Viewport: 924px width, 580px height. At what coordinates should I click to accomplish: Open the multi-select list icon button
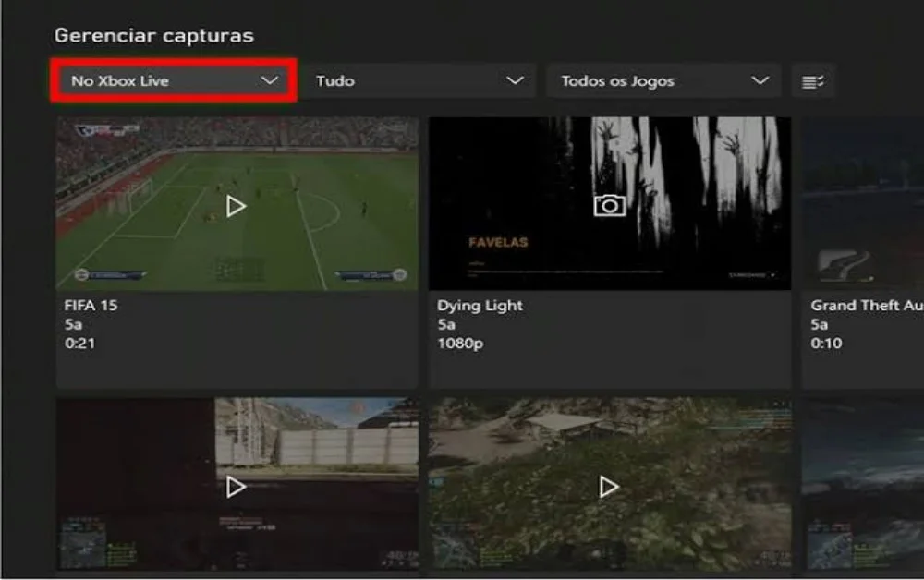click(812, 81)
